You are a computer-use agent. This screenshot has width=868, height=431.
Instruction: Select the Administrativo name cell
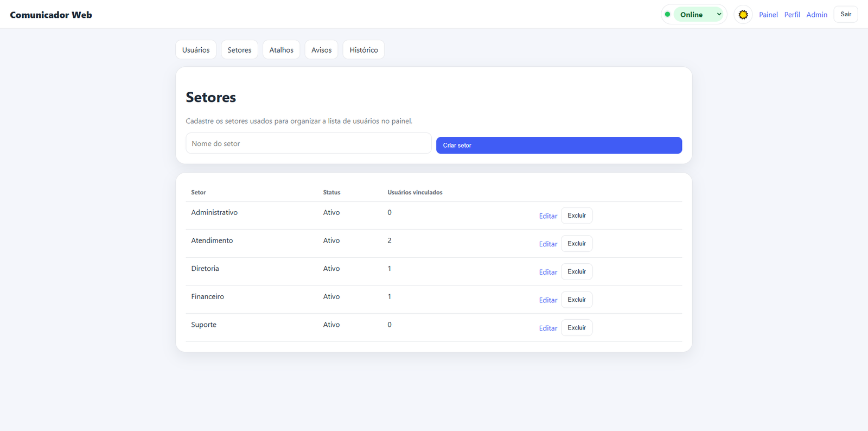(x=214, y=212)
